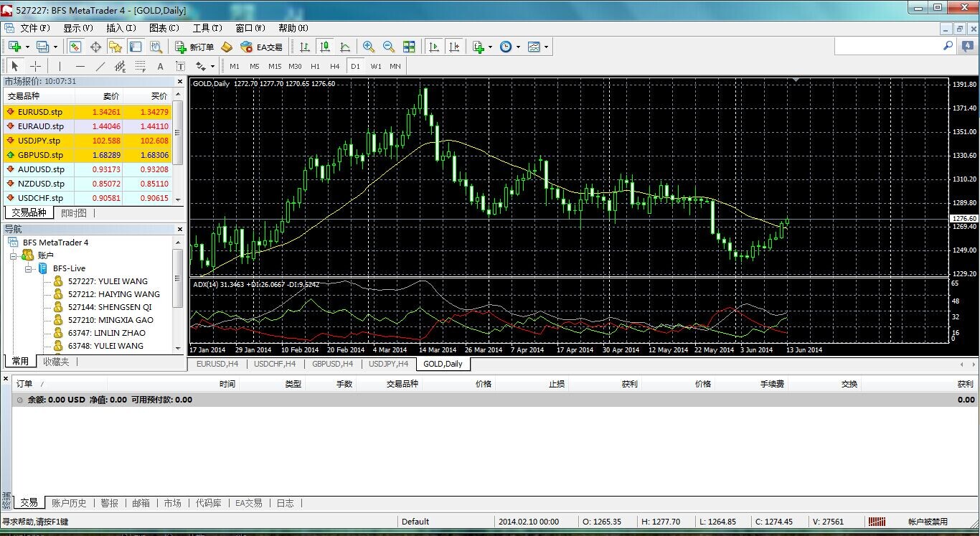Click the New Chart toolbar icon
Image resolution: width=980 pixels, height=536 pixels.
[14, 47]
